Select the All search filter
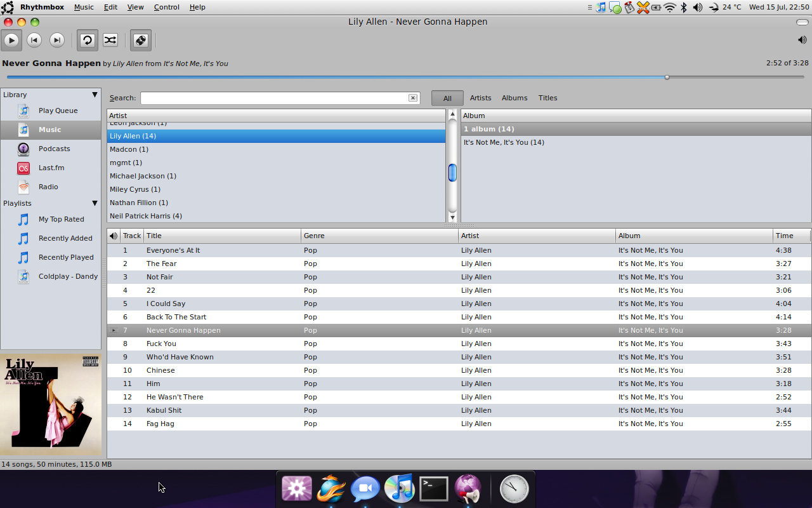 tap(447, 98)
